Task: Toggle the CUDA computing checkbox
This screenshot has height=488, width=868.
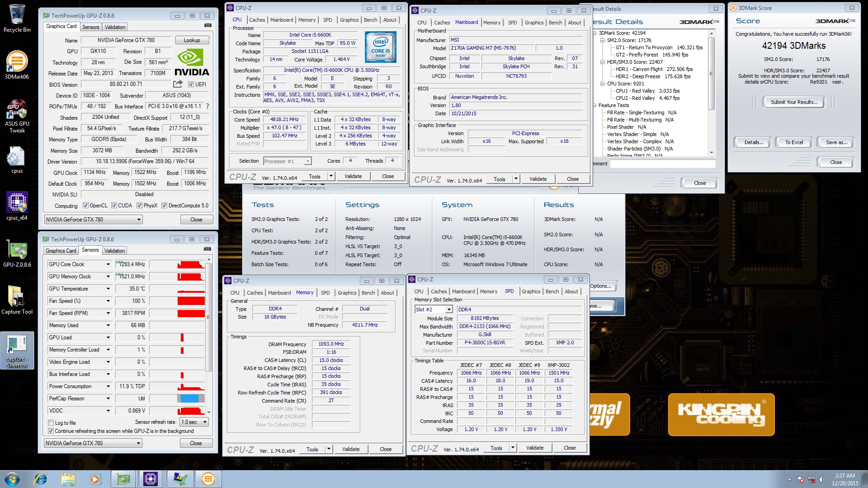Action: (x=114, y=206)
